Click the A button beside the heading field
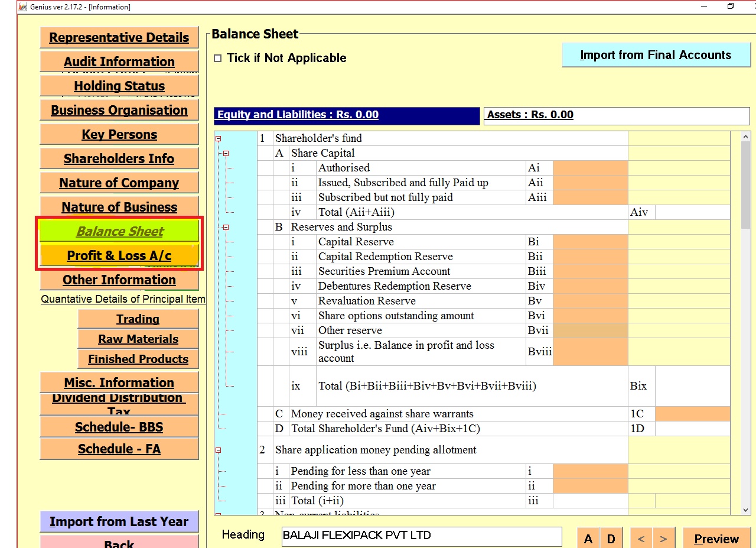 click(x=588, y=539)
